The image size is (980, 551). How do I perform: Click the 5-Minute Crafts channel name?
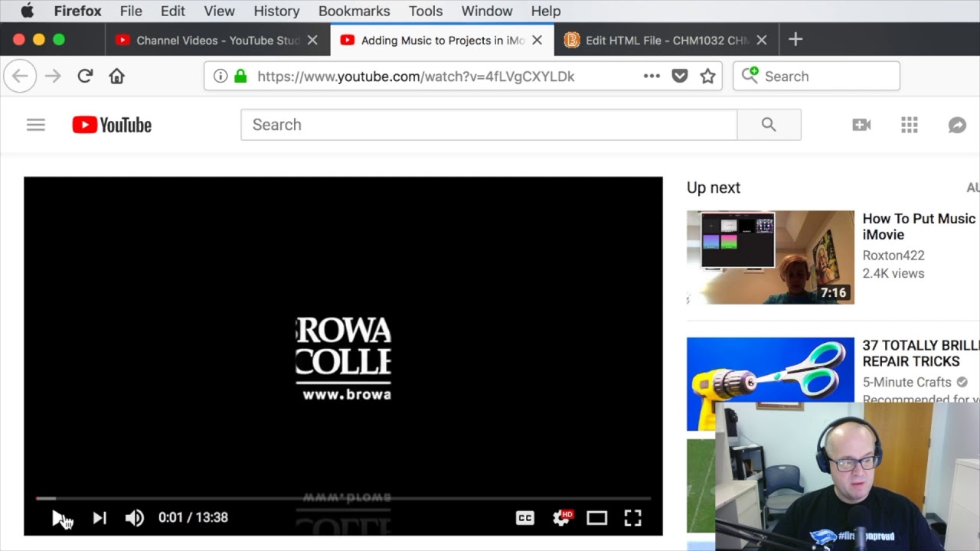pos(907,382)
